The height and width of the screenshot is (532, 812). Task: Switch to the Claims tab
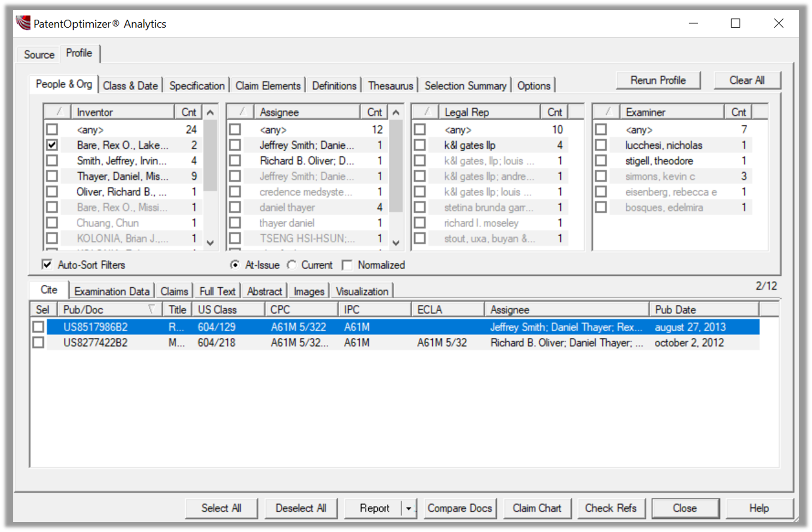(174, 291)
